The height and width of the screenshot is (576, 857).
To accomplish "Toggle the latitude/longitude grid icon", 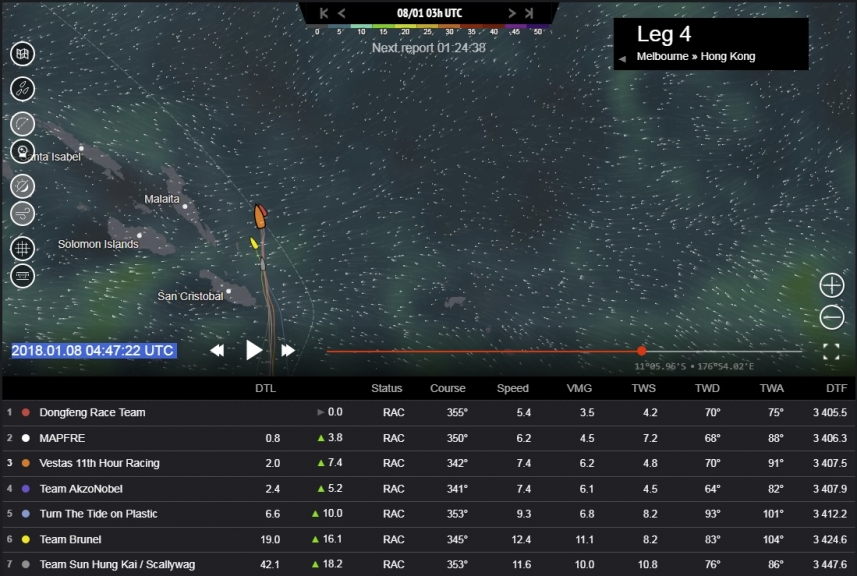I will (22, 248).
